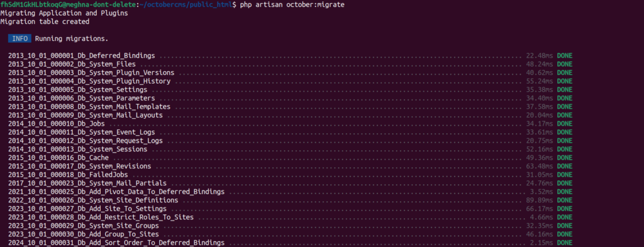Screen dimensions: 644x247
Task: Click the INFO badge before Running migrations
Action: (19, 38)
